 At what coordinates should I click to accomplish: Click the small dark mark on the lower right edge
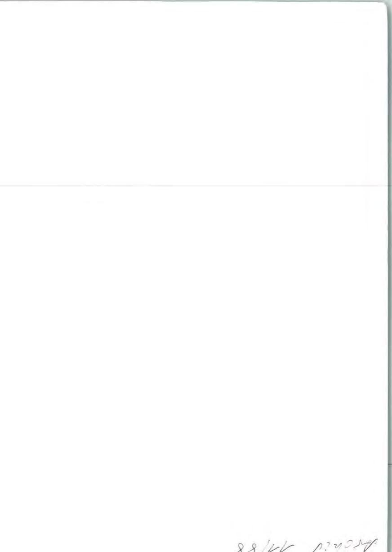[389, 463]
